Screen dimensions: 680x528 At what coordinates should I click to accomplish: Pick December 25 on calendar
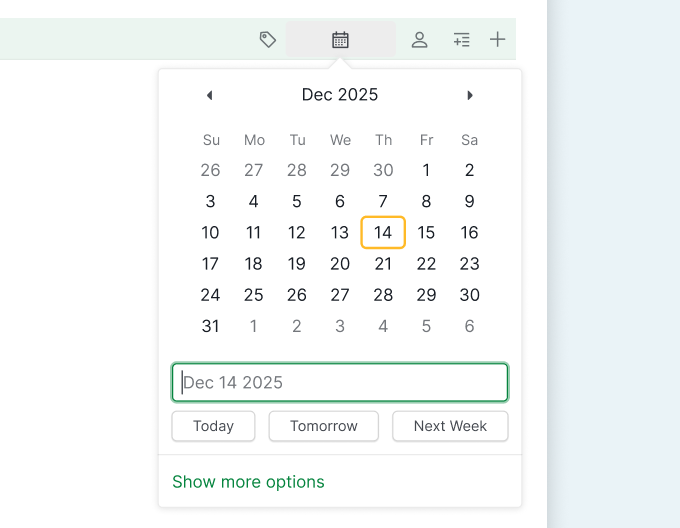(x=254, y=295)
